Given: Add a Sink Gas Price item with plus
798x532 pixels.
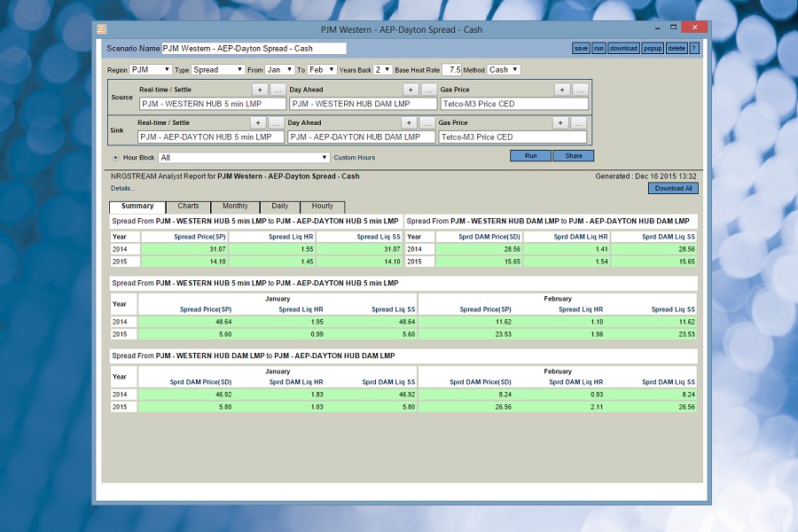Looking at the screenshot, I should [x=560, y=122].
